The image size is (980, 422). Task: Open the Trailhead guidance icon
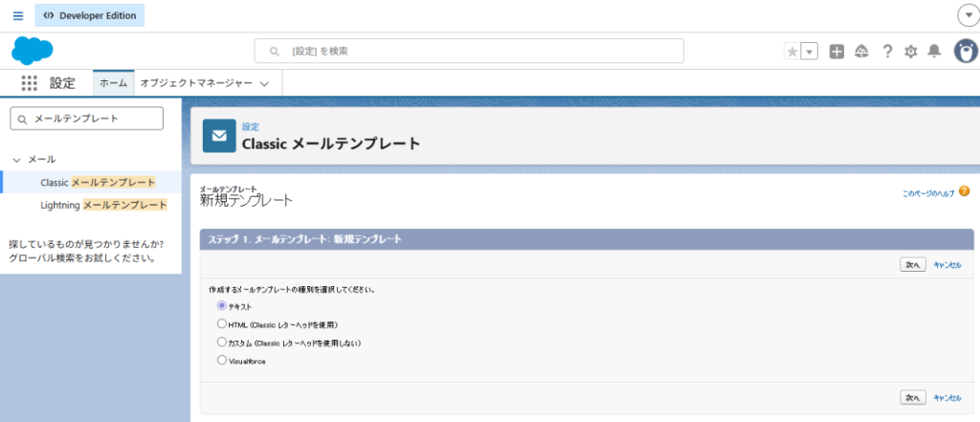pyautogui.click(x=861, y=52)
